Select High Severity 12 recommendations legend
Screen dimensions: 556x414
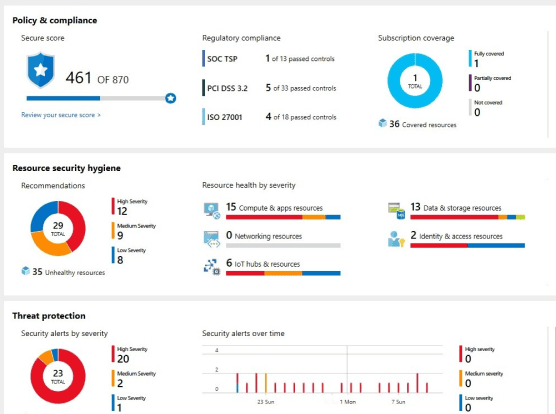(130, 207)
